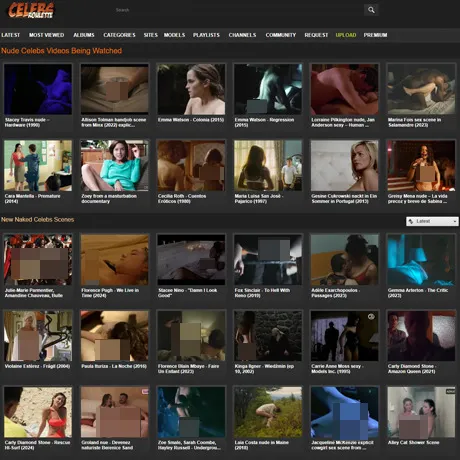Image resolution: width=460 pixels, height=460 pixels.
Task: Open the ALBUMS section
Action: coord(84,35)
